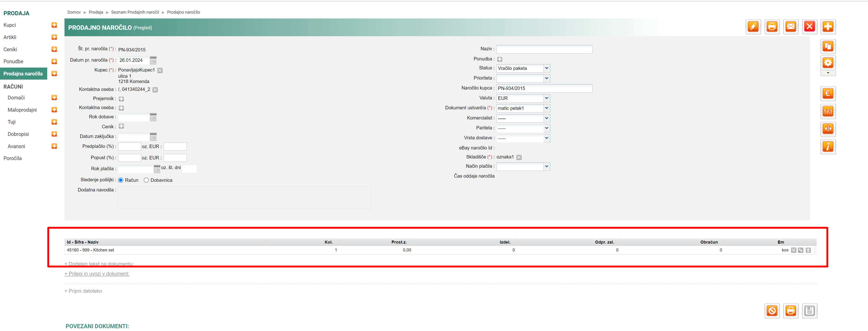Click the gear settings icon
This screenshot has height=331, width=868.
coord(828,63)
